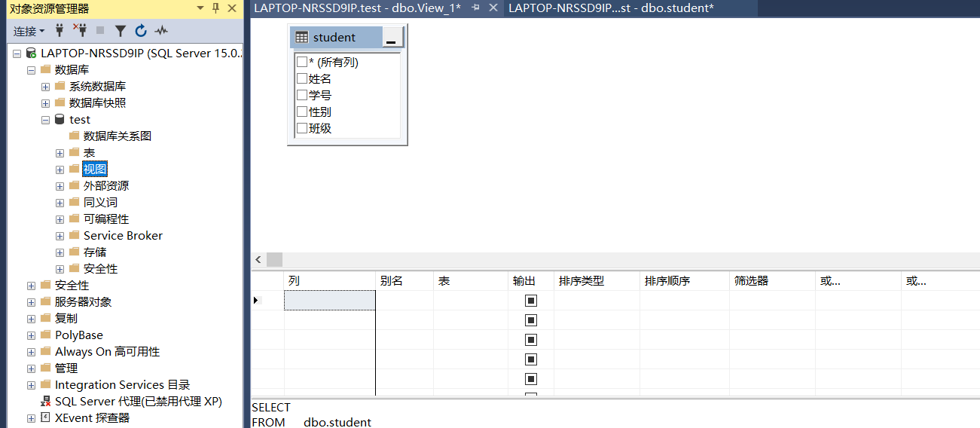Expand the 表 folder
The height and width of the screenshot is (428, 980).
[60, 153]
